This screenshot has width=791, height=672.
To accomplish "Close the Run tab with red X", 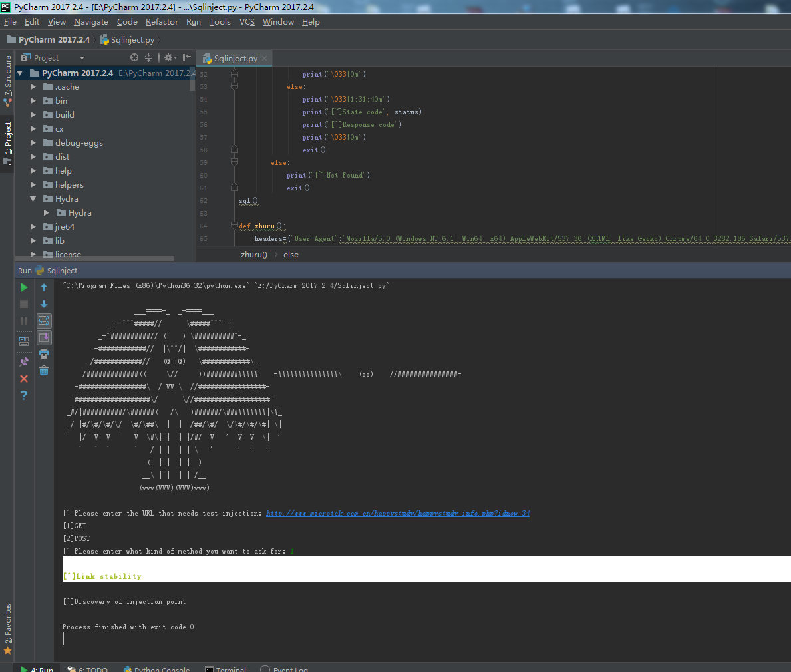I will 24,379.
